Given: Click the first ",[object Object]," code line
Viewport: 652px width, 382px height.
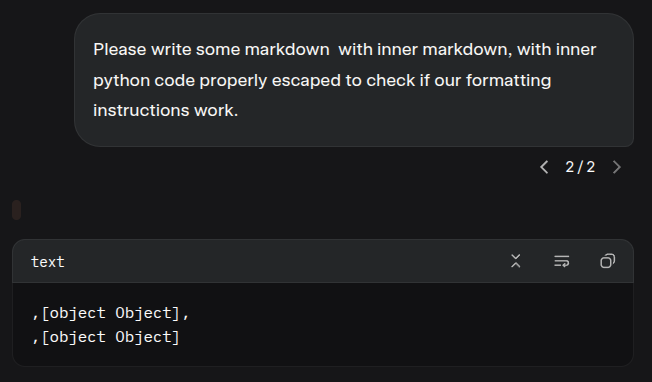Looking at the screenshot, I should (111, 313).
